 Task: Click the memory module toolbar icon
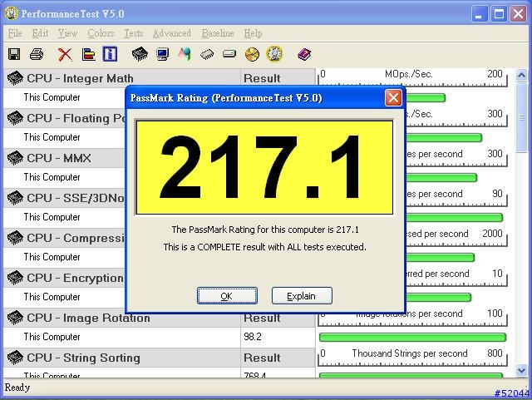coord(207,54)
